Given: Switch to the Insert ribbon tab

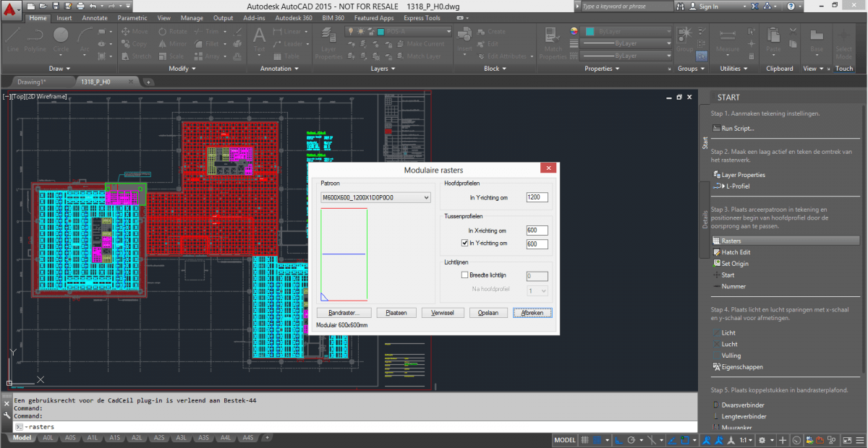Looking at the screenshot, I should pos(64,18).
